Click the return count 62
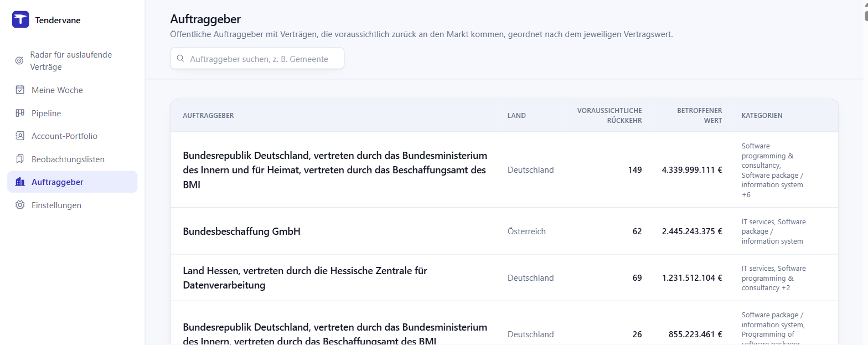 tap(637, 231)
